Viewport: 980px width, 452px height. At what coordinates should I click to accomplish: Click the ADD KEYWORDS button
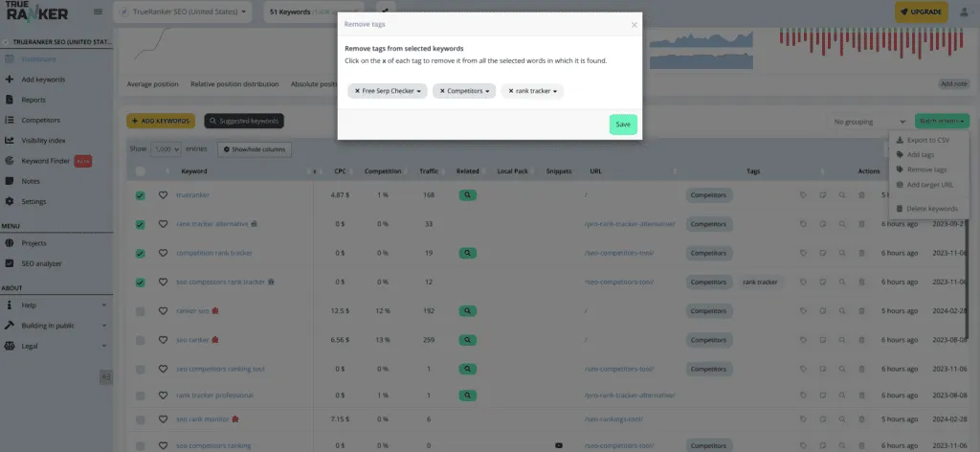pos(161,121)
